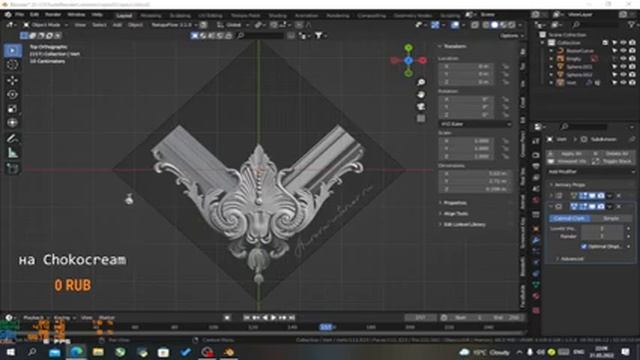This screenshot has height=360, width=640.
Task: Select the Measure tool
Action: click(x=13, y=153)
